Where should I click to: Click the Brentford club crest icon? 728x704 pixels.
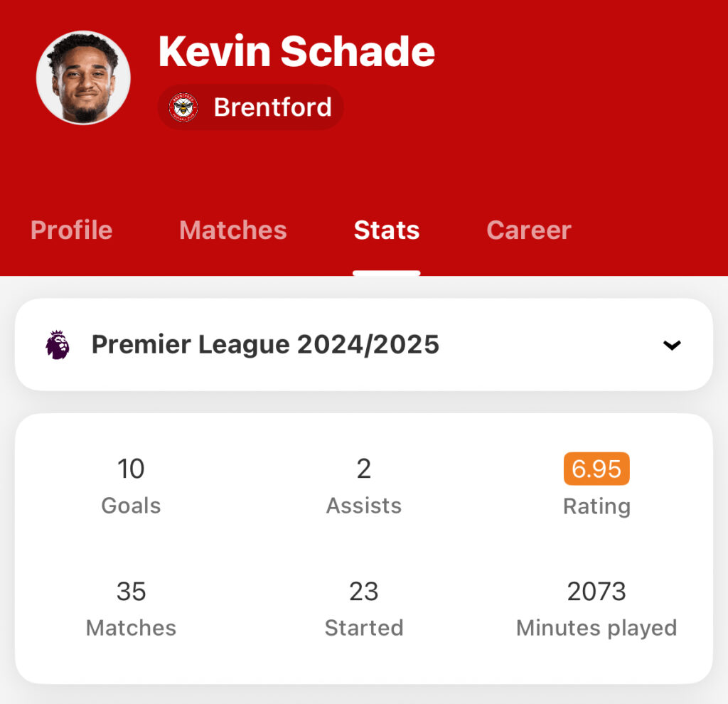pyautogui.click(x=183, y=107)
